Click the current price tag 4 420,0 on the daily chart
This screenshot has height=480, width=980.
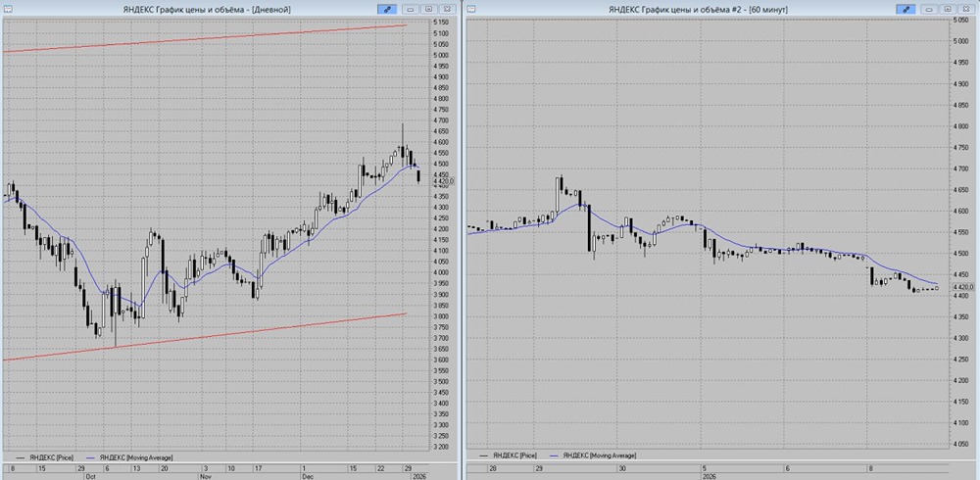(x=443, y=181)
